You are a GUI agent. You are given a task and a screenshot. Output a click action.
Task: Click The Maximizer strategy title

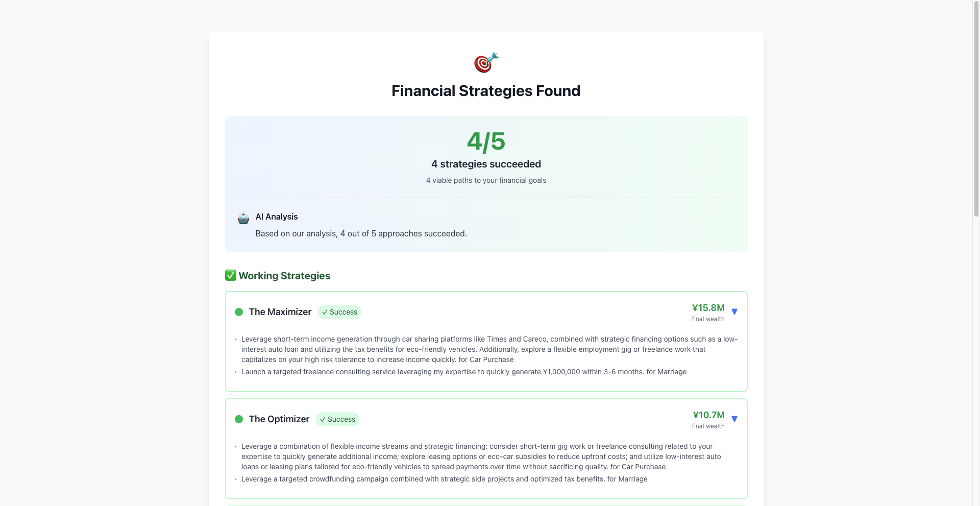[280, 312]
